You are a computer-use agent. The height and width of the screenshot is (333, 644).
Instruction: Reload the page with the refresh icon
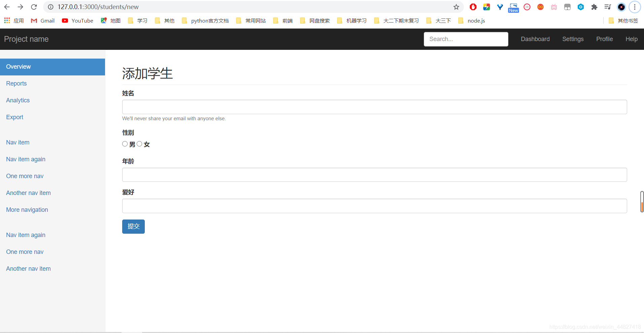point(34,7)
